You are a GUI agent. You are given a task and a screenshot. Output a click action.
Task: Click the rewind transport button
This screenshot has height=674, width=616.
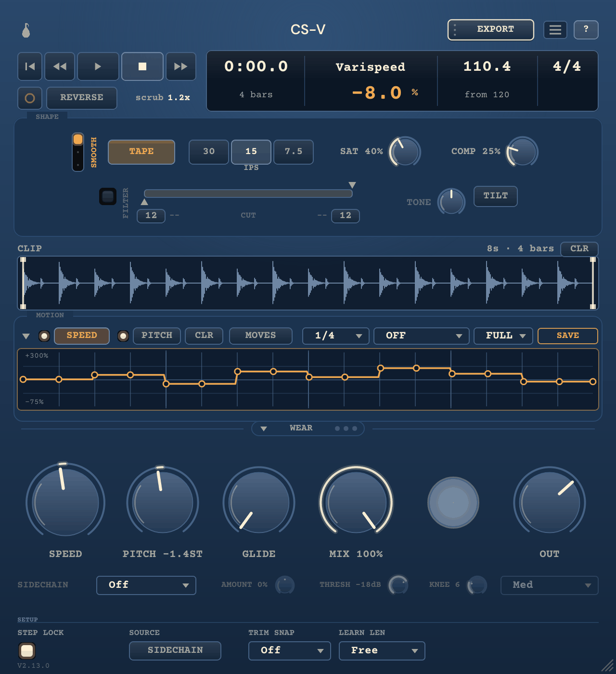60,66
